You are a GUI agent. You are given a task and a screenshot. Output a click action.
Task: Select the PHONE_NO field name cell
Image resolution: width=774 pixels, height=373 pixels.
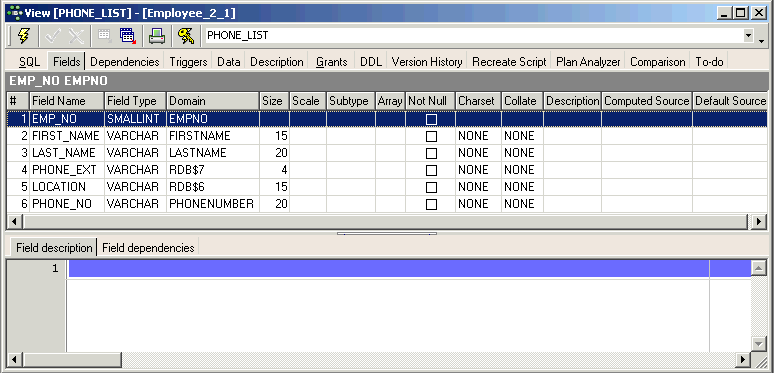[x=67, y=204]
